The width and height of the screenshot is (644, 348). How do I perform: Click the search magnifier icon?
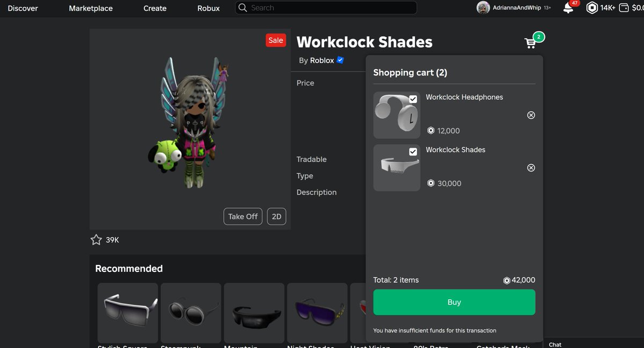pyautogui.click(x=243, y=8)
